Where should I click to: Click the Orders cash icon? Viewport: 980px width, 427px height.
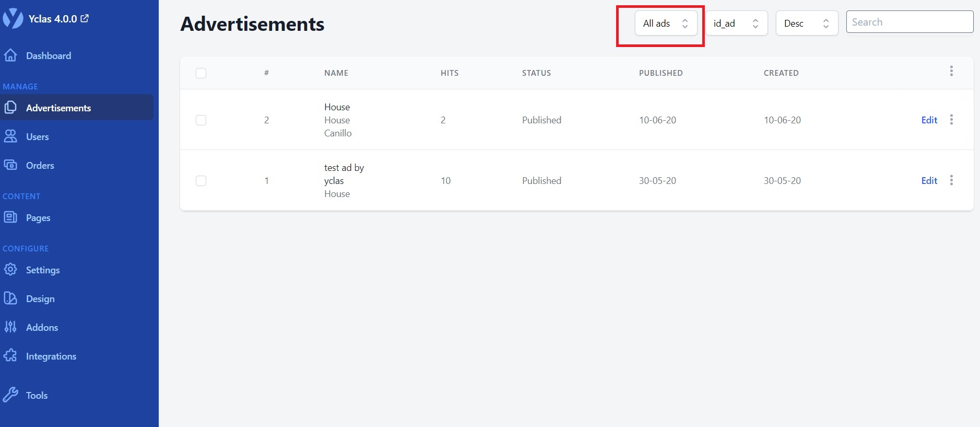pyautogui.click(x=10, y=165)
